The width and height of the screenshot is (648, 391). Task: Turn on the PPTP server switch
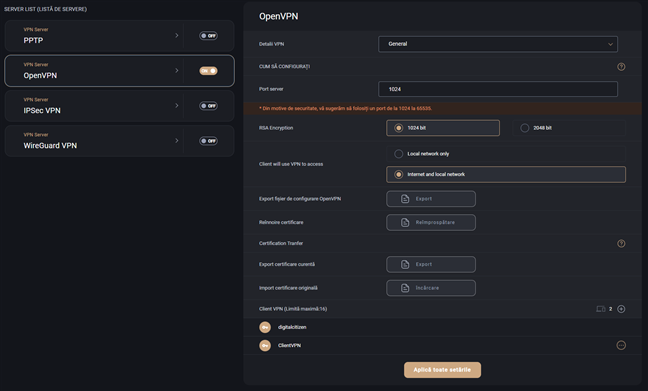click(208, 36)
